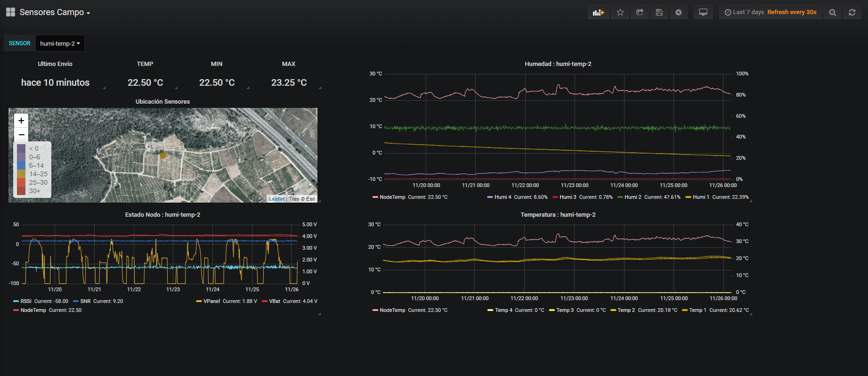Click the Add panel icon

pyautogui.click(x=598, y=13)
